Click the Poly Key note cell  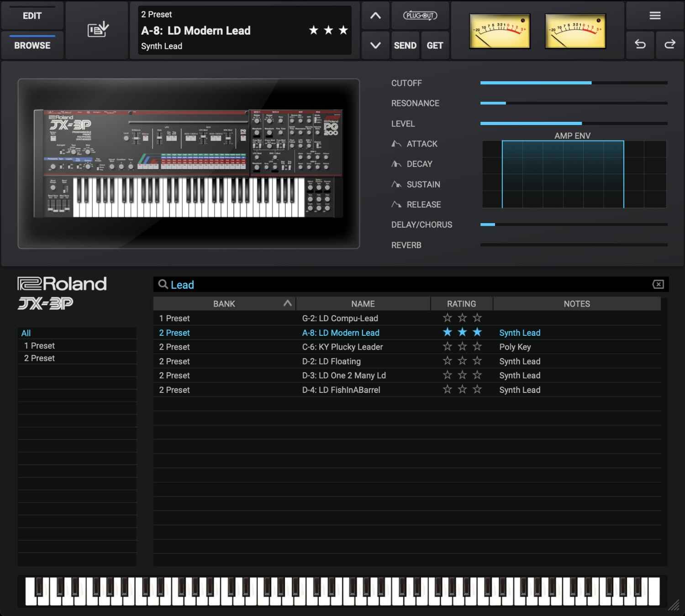tap(515, 347)
